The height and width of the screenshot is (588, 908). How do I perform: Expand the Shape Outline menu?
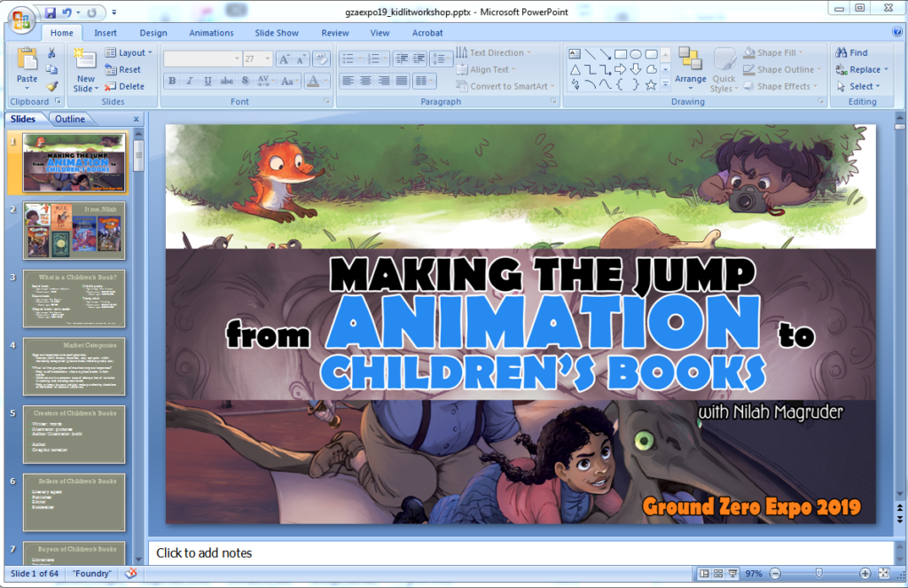(x=782, y=69)
